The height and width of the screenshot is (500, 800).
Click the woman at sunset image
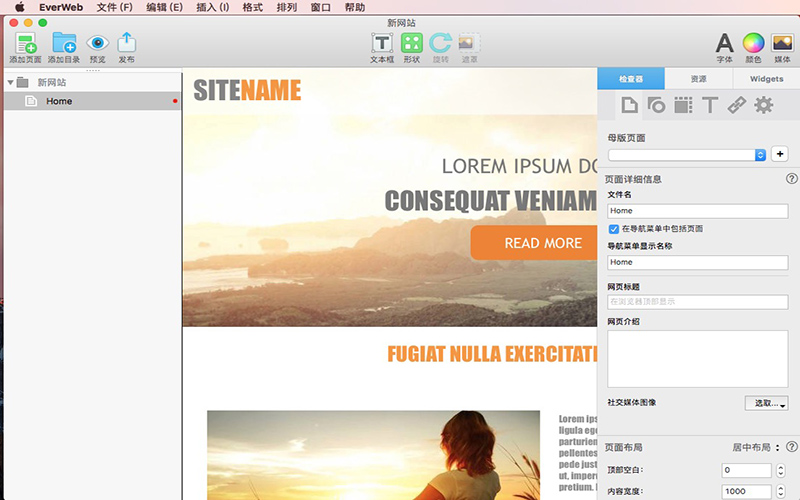(x=373, y=455)
